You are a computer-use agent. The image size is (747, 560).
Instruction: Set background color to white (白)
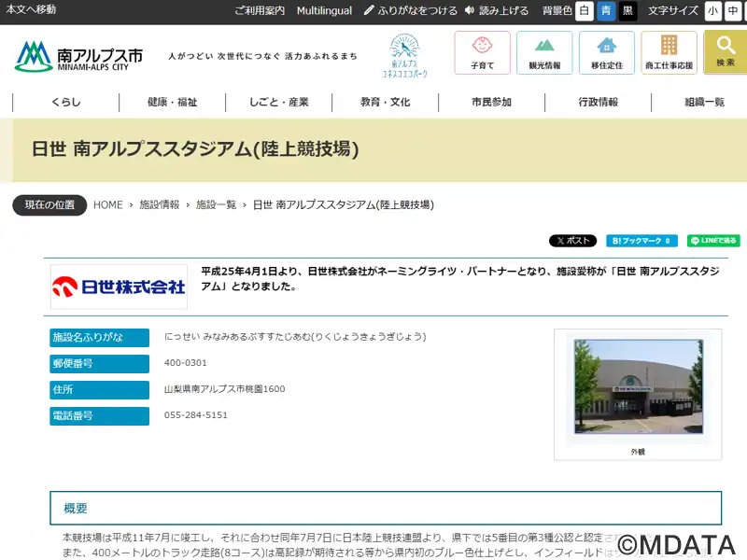[x=585, y=11]
